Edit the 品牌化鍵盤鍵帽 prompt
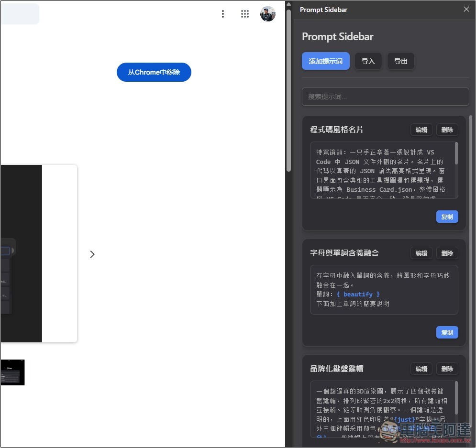This screenshot has height=448, width=476. 421,369
